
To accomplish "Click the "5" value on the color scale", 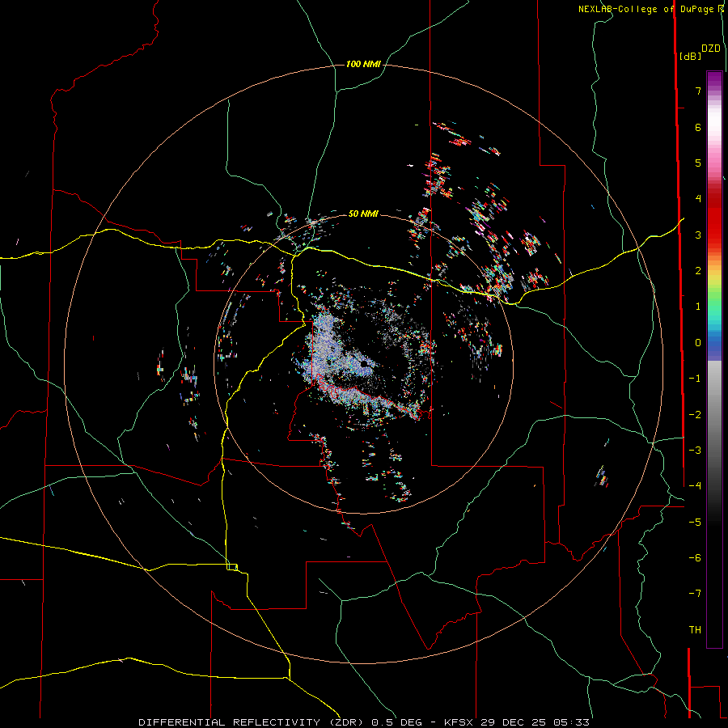I will [x=698, y=163].
